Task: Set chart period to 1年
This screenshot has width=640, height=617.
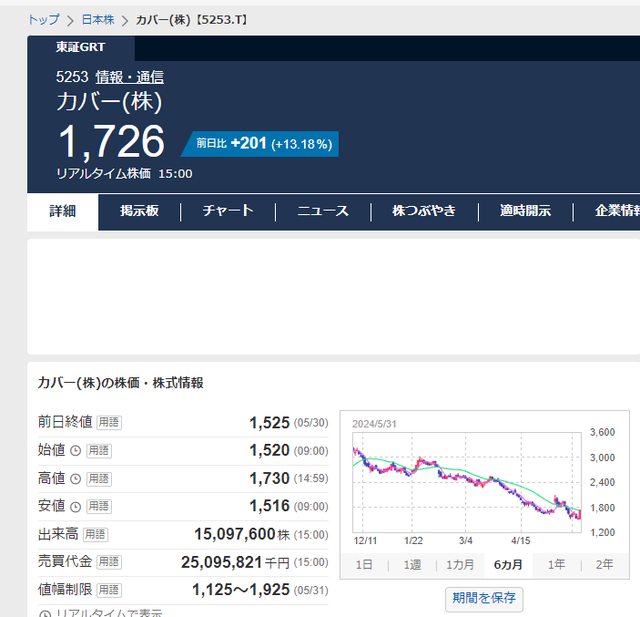Action: (x=556, y=565)
